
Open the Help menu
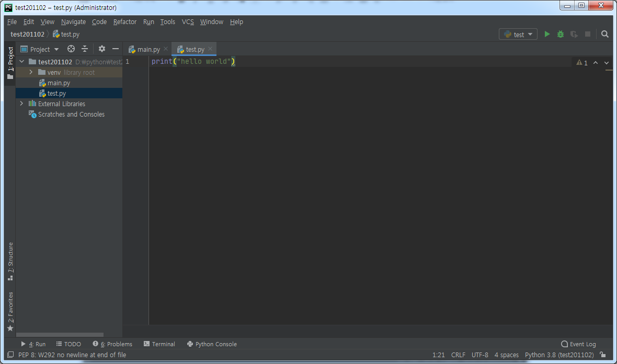coord(236,21)
